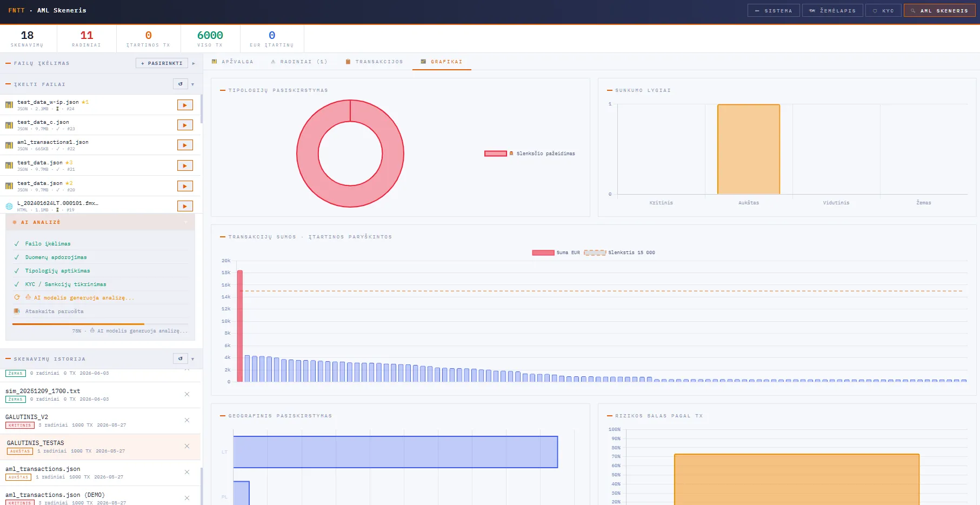Collapse the Įkelti failai section arrow

[192, 84]
